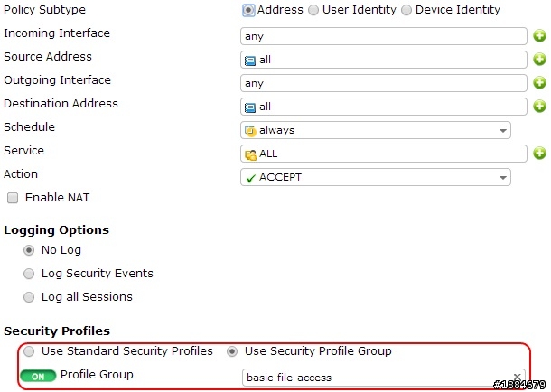The height and width of the screenshot is (392, 551).
Task: Select Device Identity policy subtype
Action: click(x=406, y=10)
